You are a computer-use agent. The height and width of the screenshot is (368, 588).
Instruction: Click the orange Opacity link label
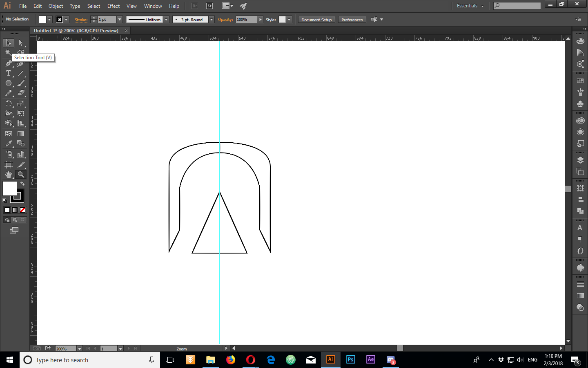(225, 20)
